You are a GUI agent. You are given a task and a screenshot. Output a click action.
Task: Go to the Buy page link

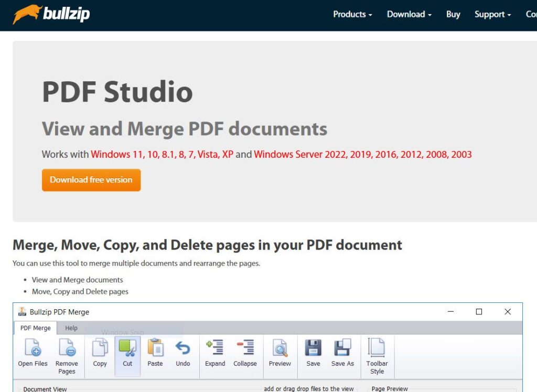click(453, 15)
